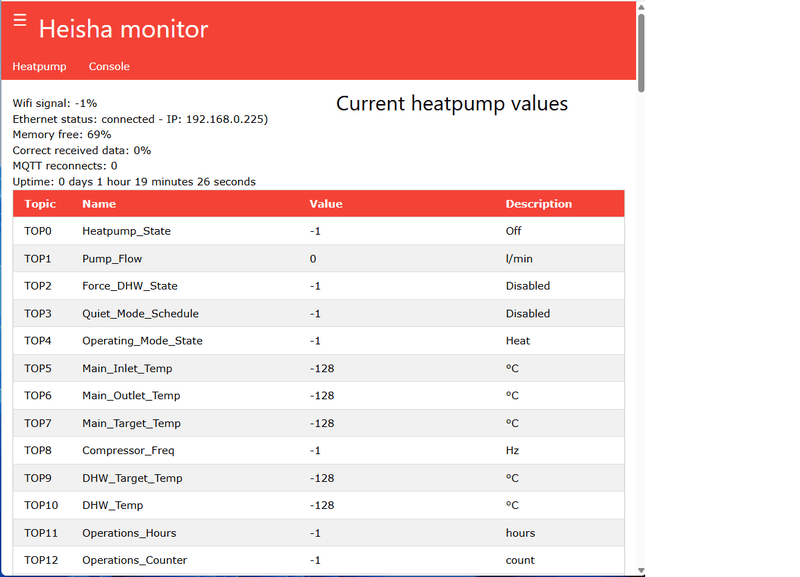Click the TOP12 topic cell
800x577 pixels.
pyautogui.click(x=41, y=560)
